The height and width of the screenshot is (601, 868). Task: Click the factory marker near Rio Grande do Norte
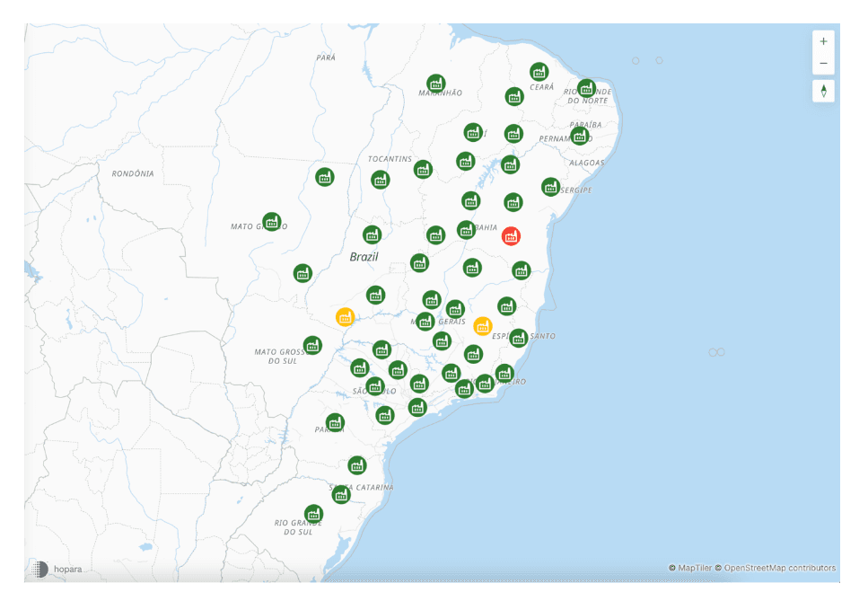coord(587,86)
